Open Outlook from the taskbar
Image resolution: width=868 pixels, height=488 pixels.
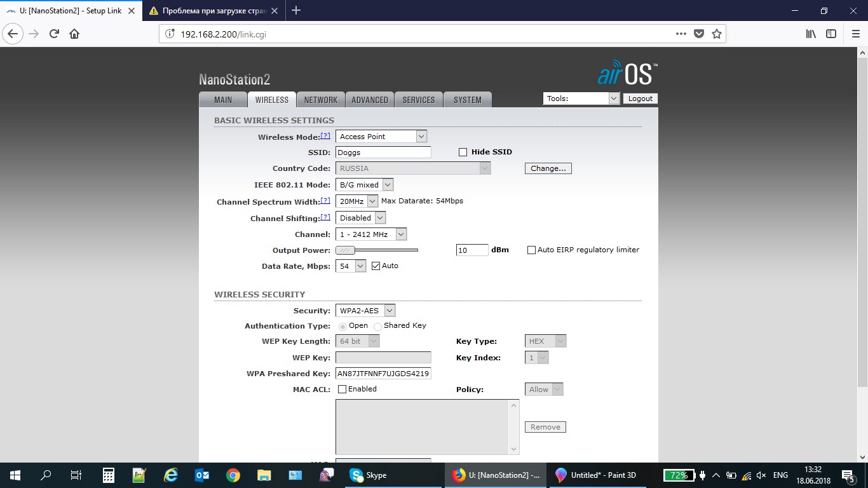coord(202,475)
